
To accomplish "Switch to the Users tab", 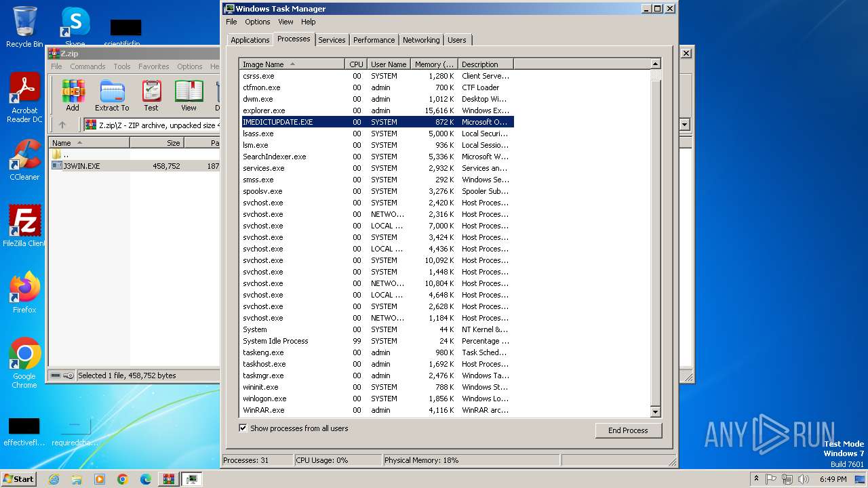I will pos(457,40).
